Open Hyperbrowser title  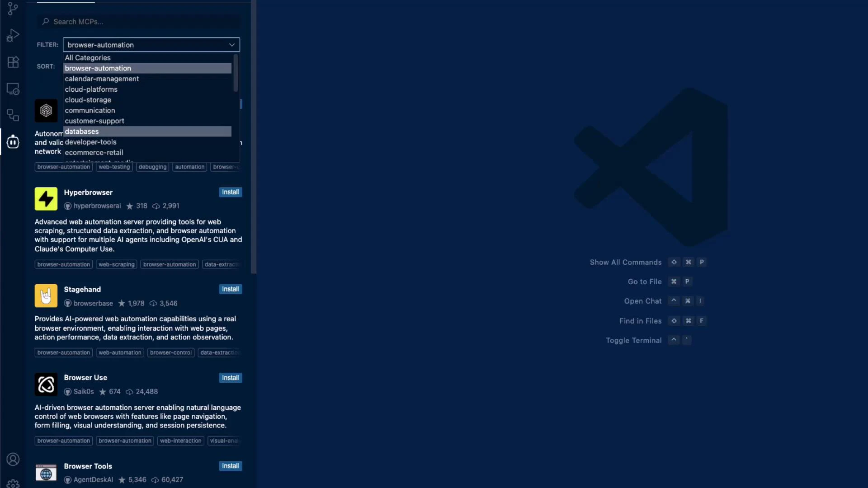point(88,192)
